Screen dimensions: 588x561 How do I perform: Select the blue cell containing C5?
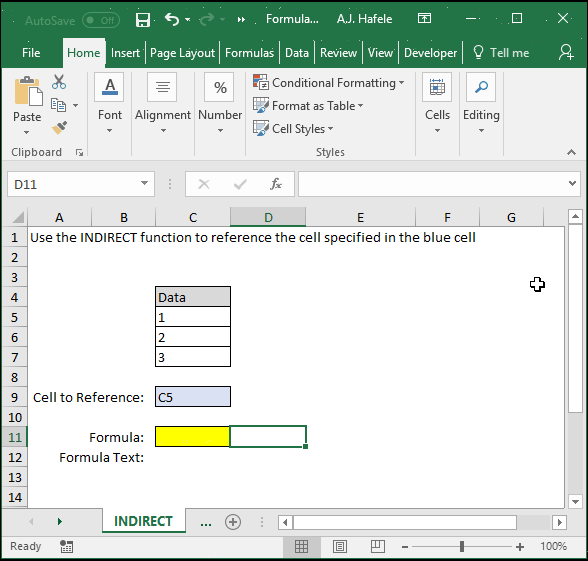point(193,397)
